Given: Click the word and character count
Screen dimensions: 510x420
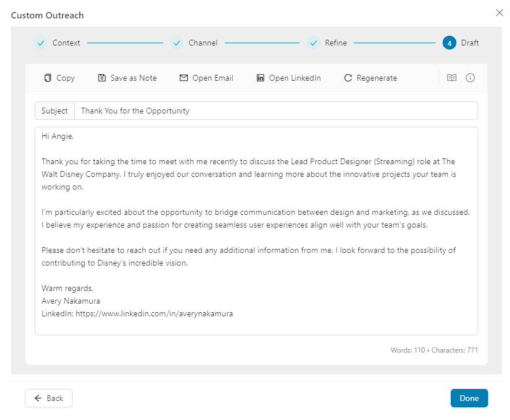Looking at the screenshot, I should click(434, 350).
